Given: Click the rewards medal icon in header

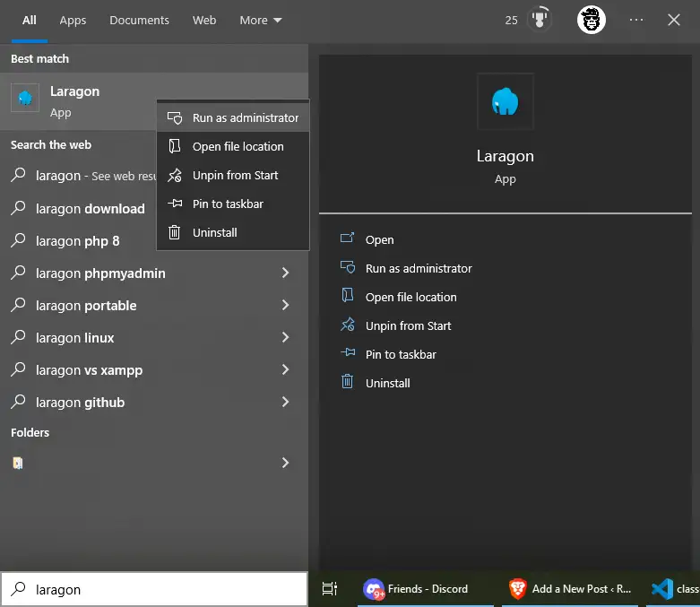Looking at the screenshot, I should tap(539, 20).
